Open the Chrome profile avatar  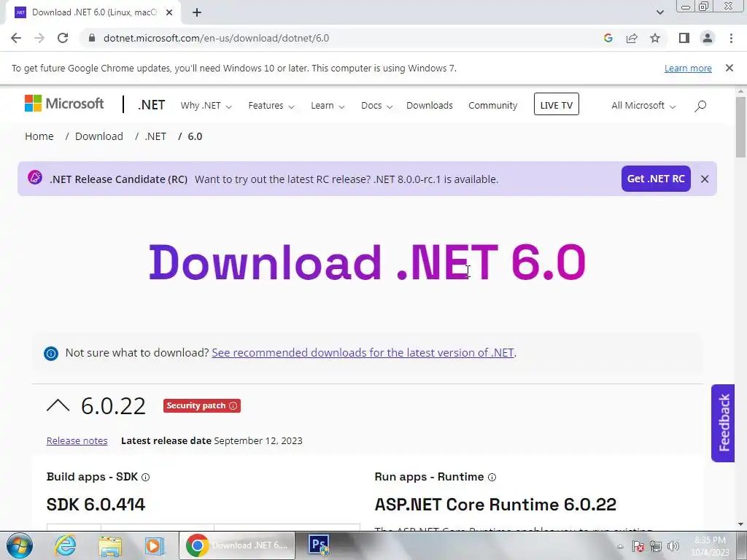click(x=708, y=38)
